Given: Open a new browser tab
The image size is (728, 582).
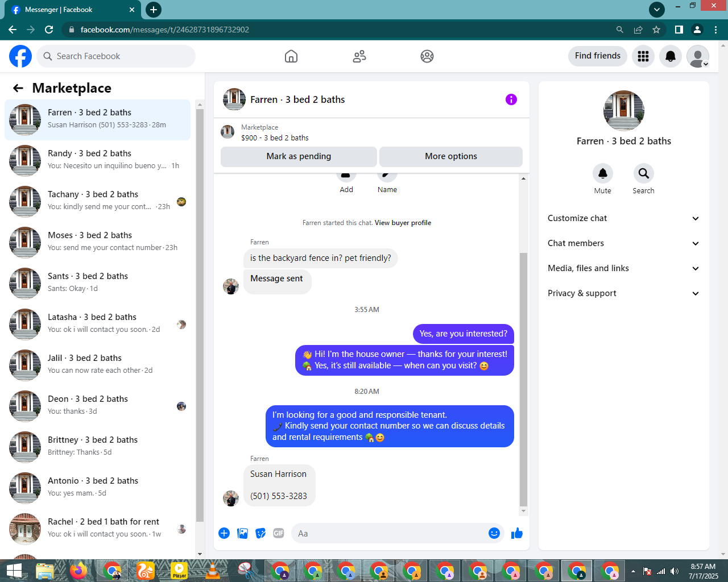Looking at the screenshot, I should click(x=154, y=10).
